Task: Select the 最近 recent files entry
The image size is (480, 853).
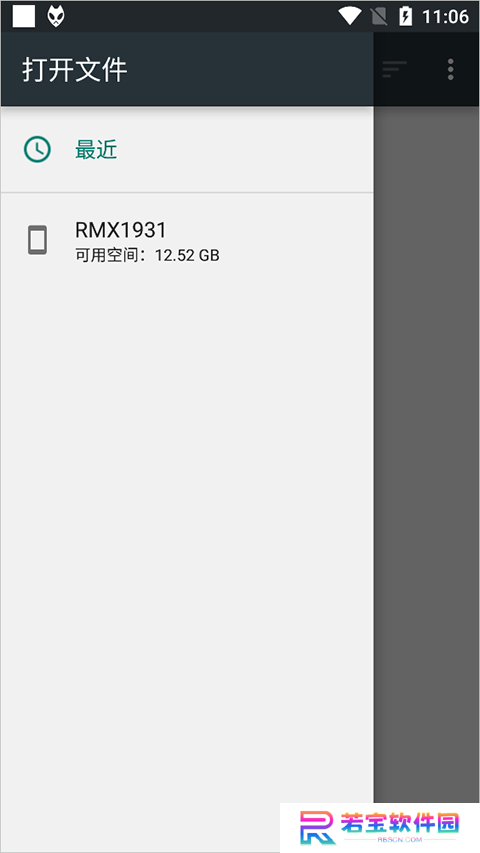Action: pyautogui.click(x=187, y=150)
